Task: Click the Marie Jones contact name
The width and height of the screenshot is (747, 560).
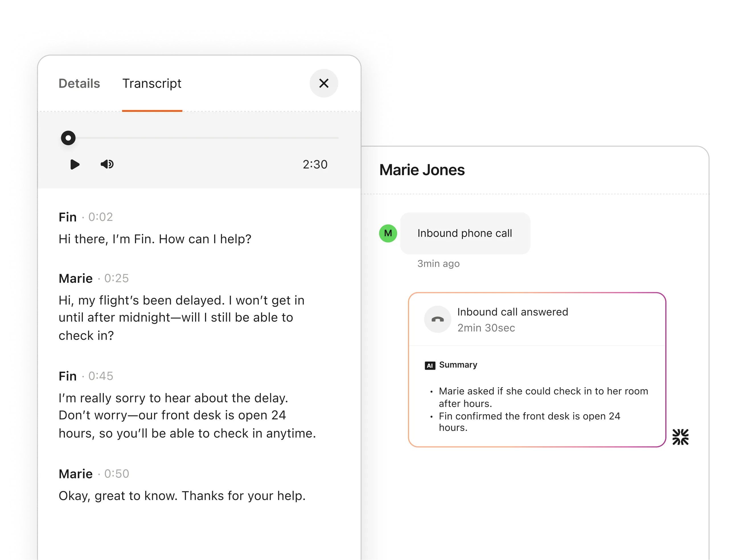Action: point(422,170)
